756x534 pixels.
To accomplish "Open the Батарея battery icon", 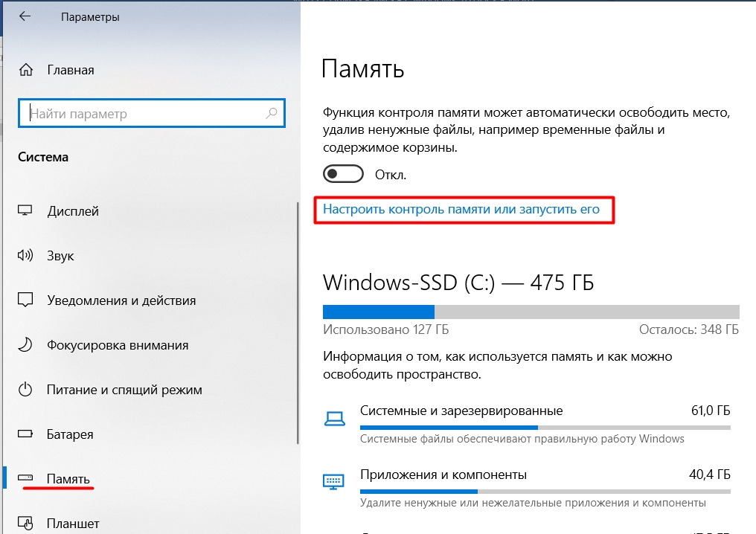I will pos(25,434).
